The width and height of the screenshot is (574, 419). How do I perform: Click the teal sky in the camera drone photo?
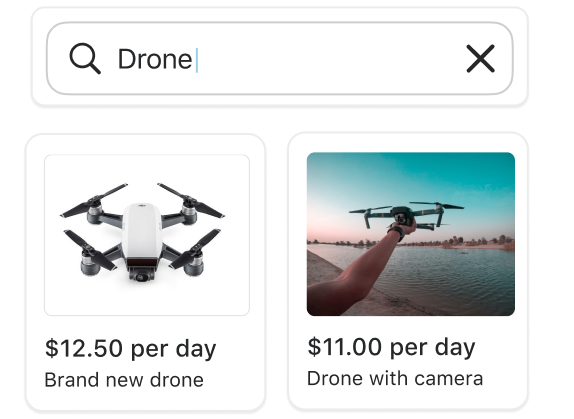tap(410, 176)
